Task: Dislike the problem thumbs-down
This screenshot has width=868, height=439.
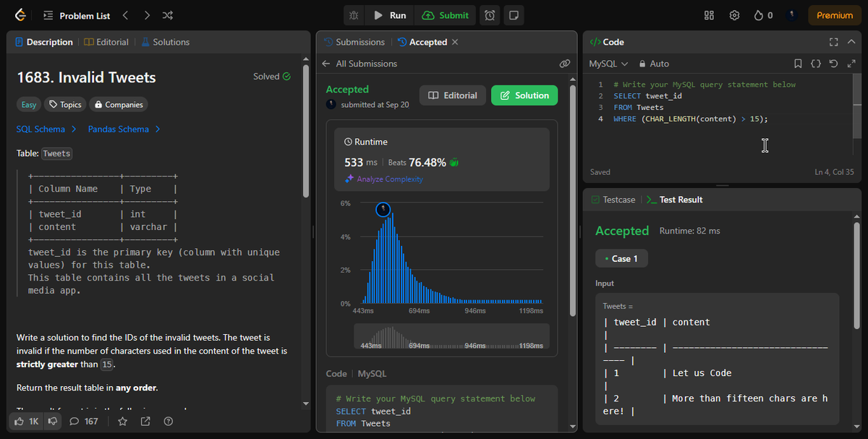Action: click(53, 421)
